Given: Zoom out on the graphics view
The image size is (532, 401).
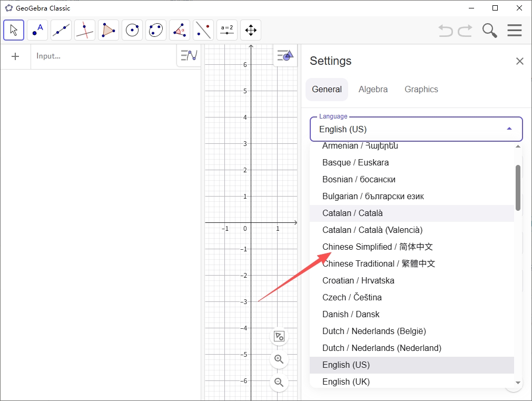Looking at the screenshot, I should point(279,383).
